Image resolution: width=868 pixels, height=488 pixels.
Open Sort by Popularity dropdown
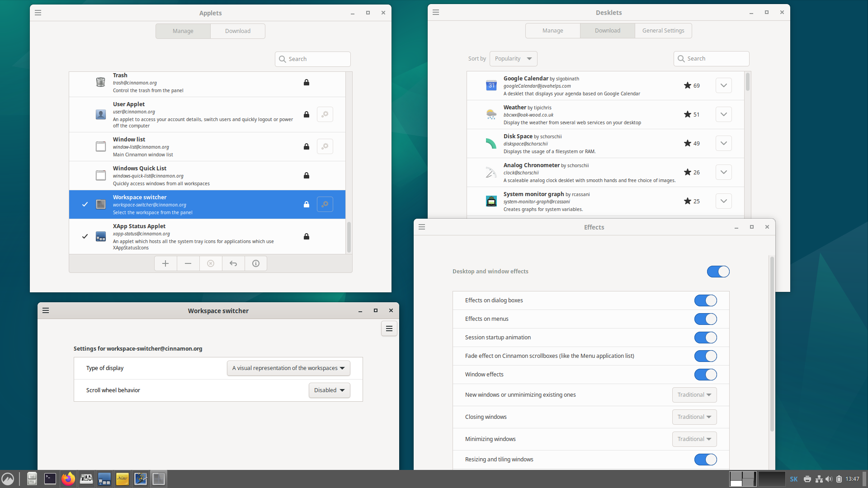[514, 59]
